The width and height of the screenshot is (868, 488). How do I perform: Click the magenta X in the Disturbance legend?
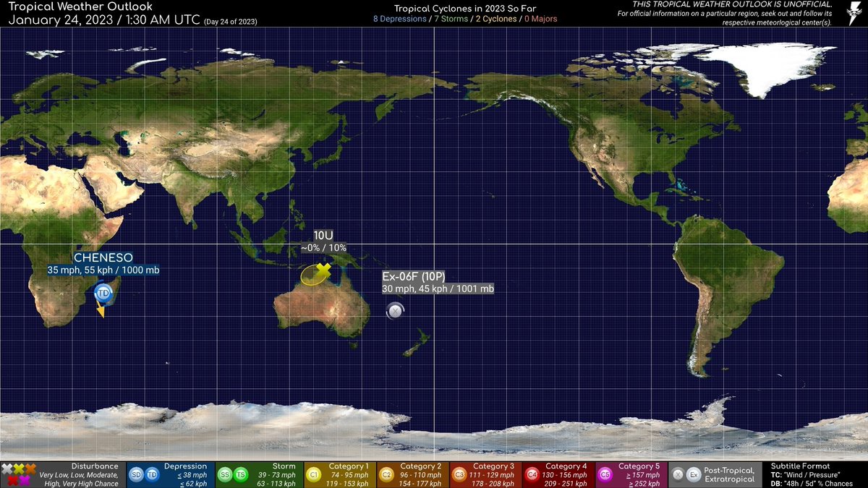(x=24, y=479)
